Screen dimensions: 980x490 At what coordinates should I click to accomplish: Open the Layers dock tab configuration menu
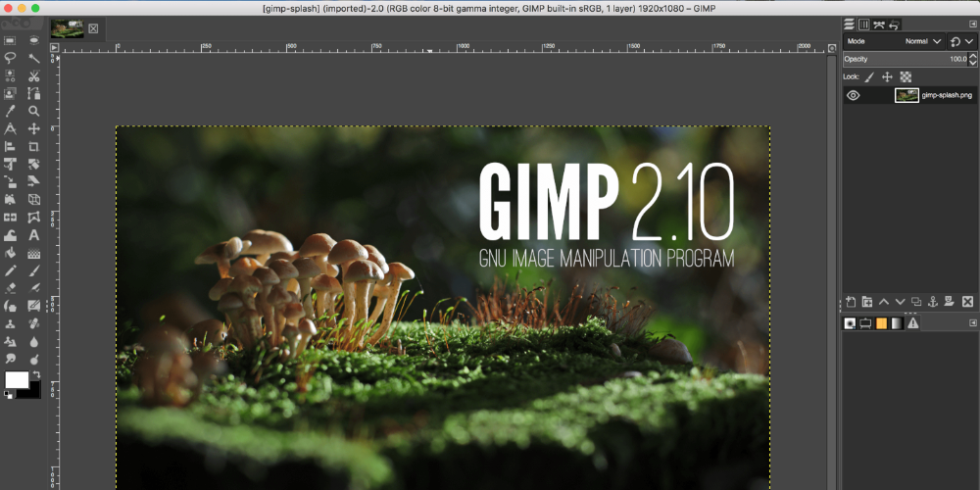pos(972,24)
